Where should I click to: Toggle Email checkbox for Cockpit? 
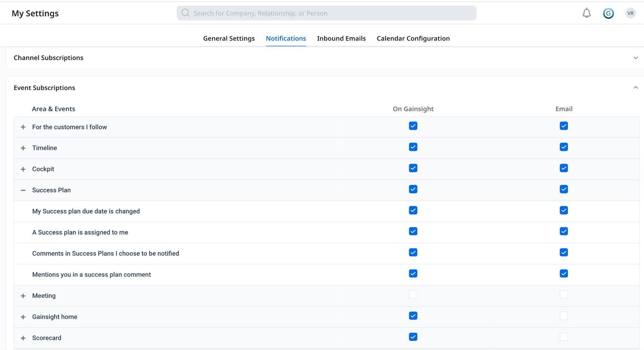pyautogui.click(x=563, y=168)
